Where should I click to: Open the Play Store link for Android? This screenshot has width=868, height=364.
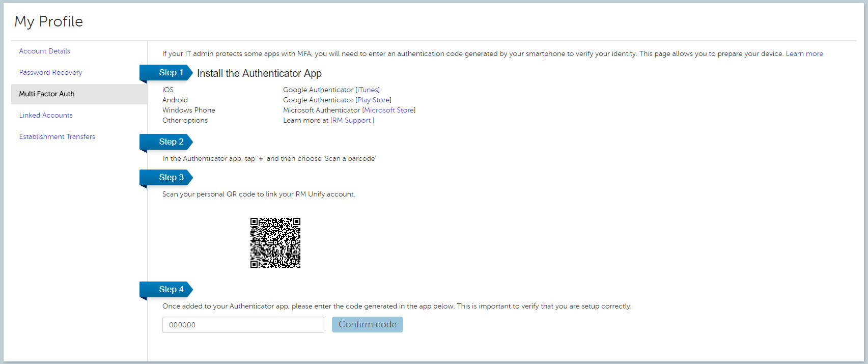(x=373, y=100)
